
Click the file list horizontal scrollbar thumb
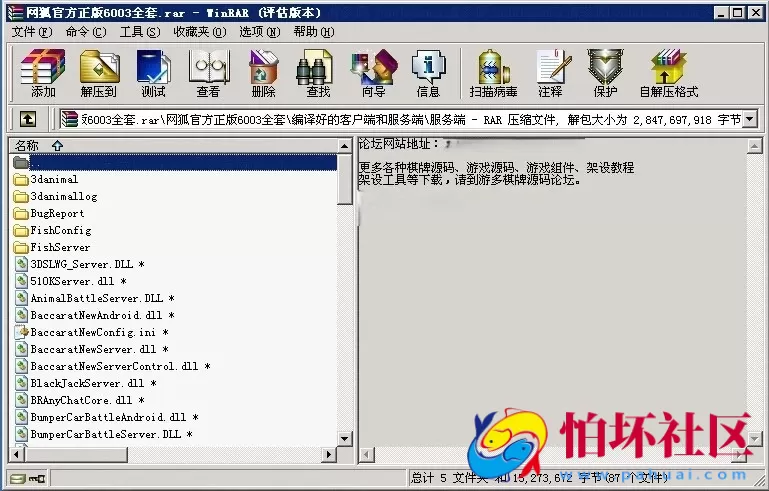click(x=76, y=454)
